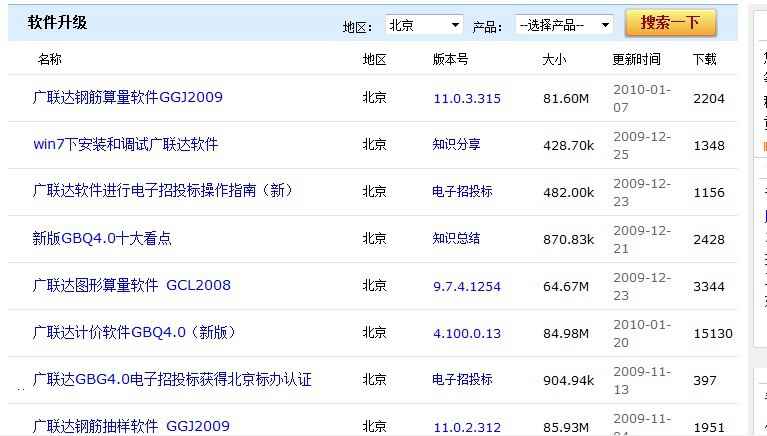Viewport: 767px width, 436px height.
Task: Click size value 870.83k
Action: [568, 239]
